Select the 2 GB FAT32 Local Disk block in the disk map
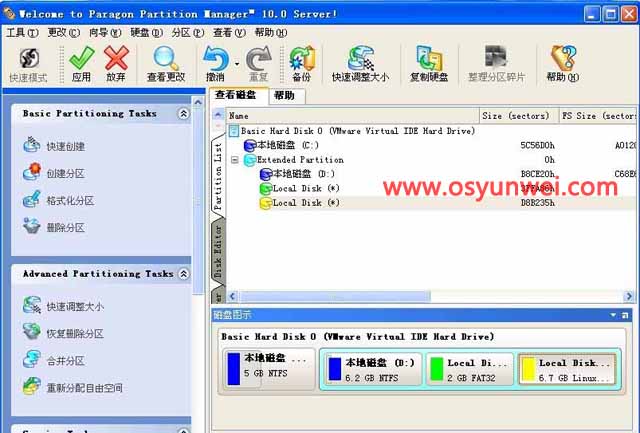Screen dimensions: 640x433 click(x=470, y=370)
